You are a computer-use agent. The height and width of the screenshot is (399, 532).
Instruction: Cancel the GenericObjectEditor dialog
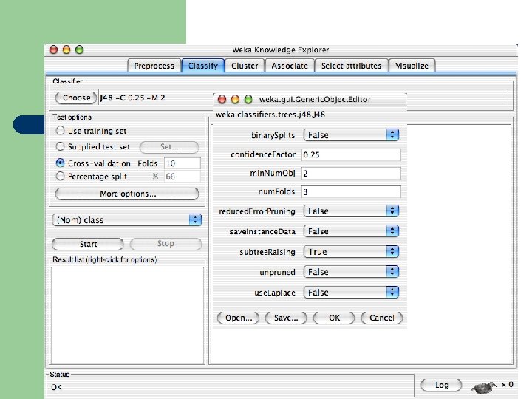click(x=382, y=318)
